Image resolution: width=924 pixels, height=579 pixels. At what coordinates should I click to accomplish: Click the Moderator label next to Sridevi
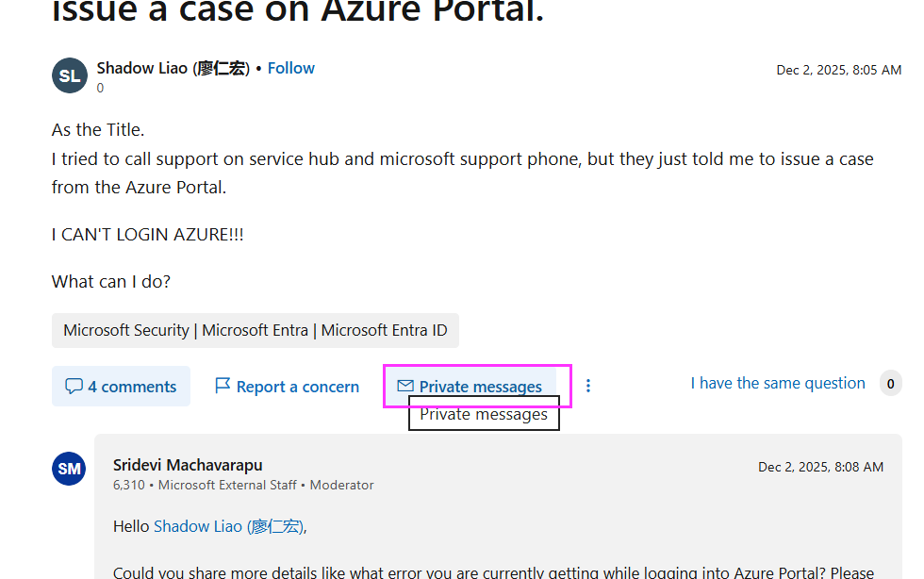tap(341, 485)
